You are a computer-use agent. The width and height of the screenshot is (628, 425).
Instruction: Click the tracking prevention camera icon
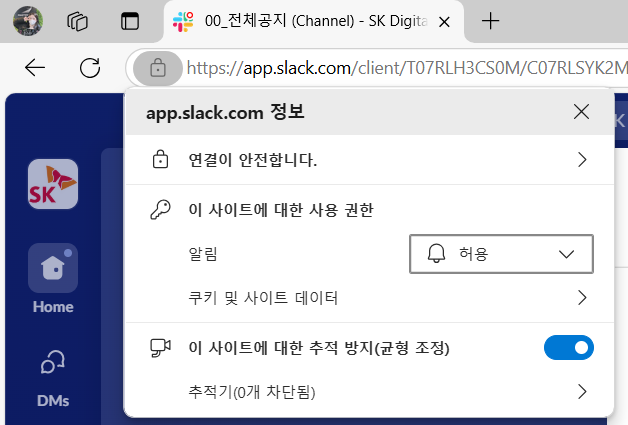(160, 348)
